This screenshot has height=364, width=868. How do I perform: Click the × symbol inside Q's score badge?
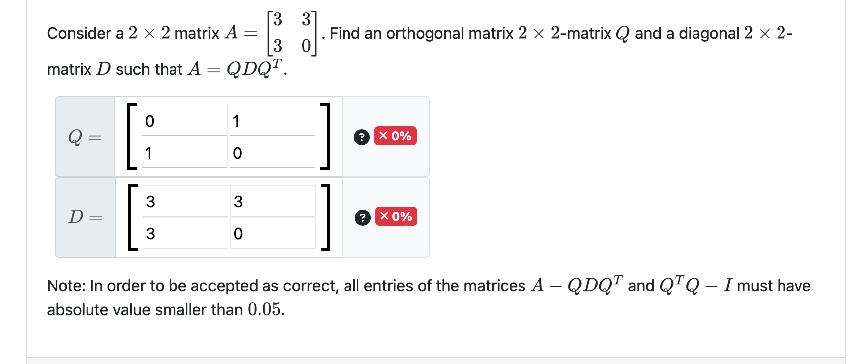pyautogui.click(x=382, y=136)
